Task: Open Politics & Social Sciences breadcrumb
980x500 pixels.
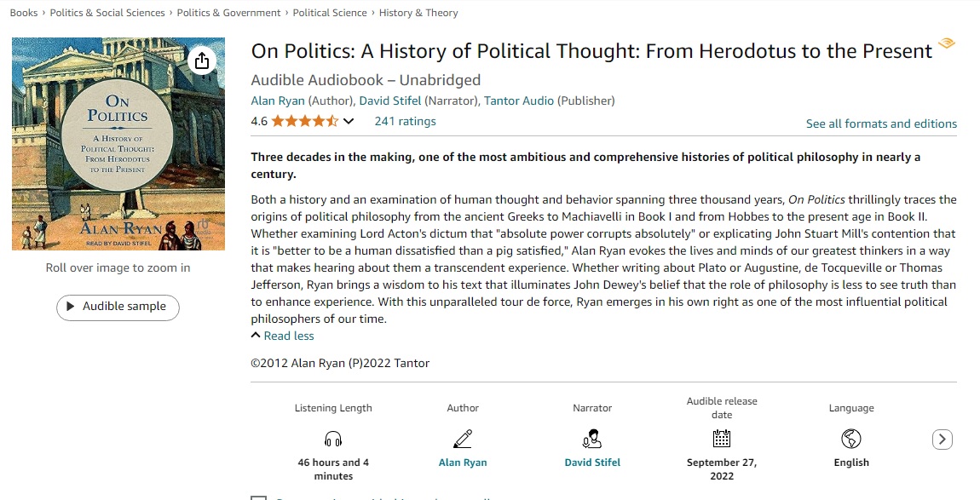Action: [x=107, y=13]
